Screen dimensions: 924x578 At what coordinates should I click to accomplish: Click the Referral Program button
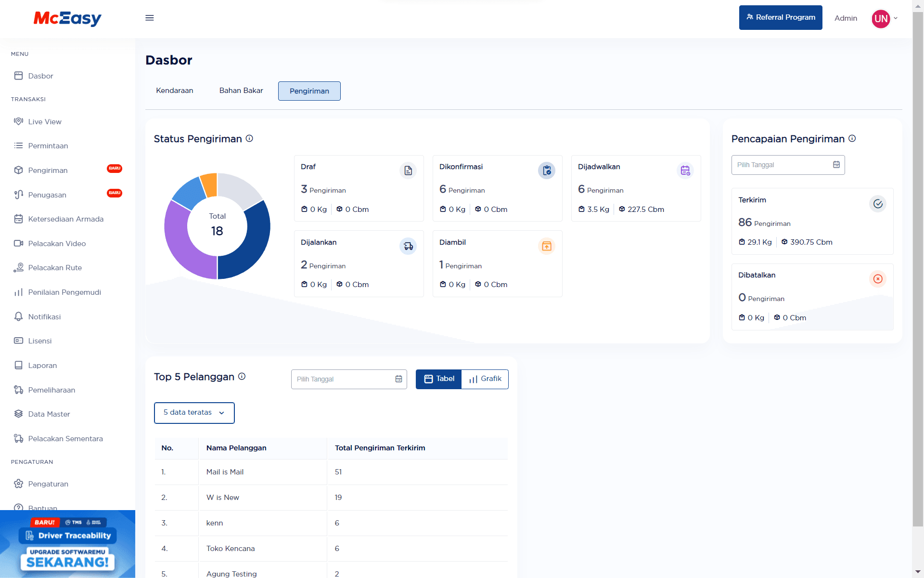[781, 17]
